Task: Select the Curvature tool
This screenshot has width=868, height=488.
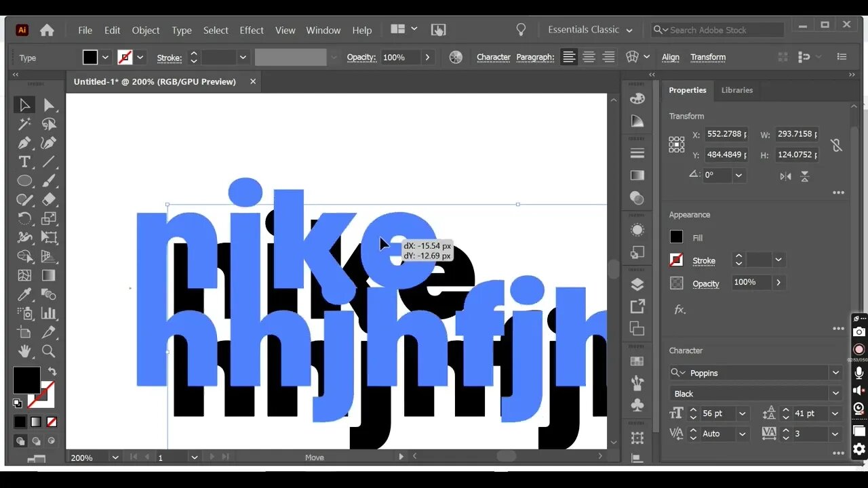Action: 49,143
